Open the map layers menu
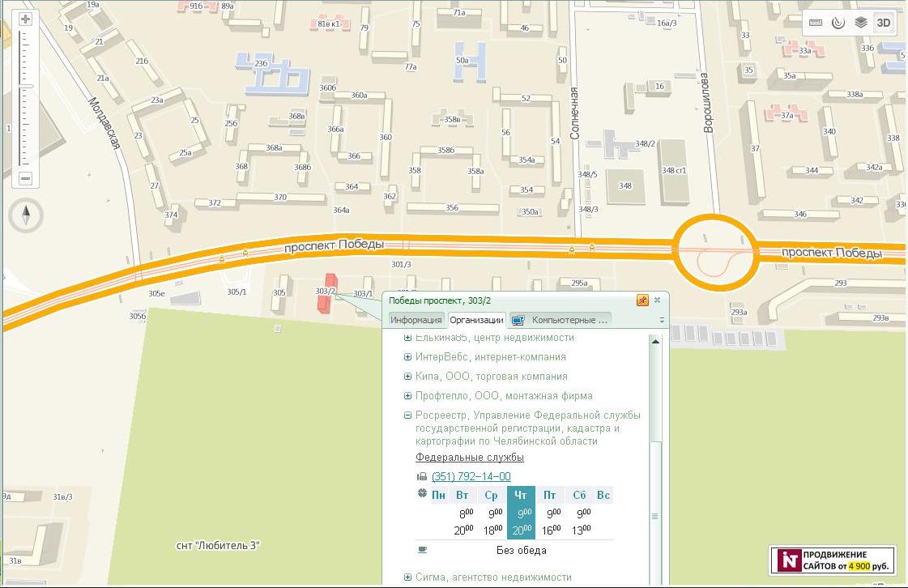908x588 pixels. (861, 23)
